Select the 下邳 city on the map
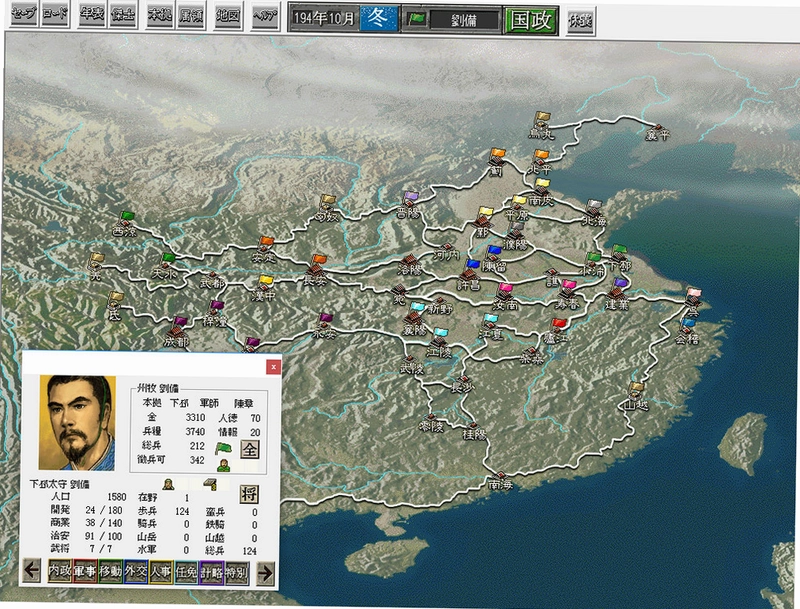This screenshot has width=800, height=609. point(619,259)
